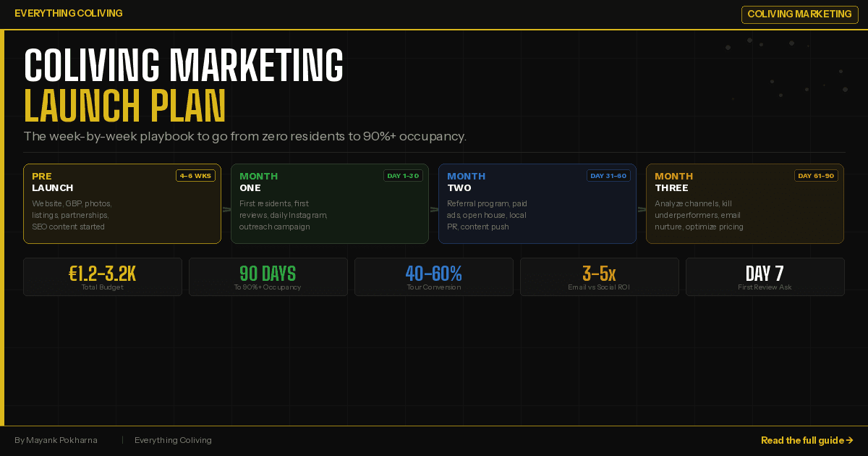The width and height of the screenshot is (868, 456).
Task: Click the arrow icon beside Read the full guide
Action: coord(851,440)
